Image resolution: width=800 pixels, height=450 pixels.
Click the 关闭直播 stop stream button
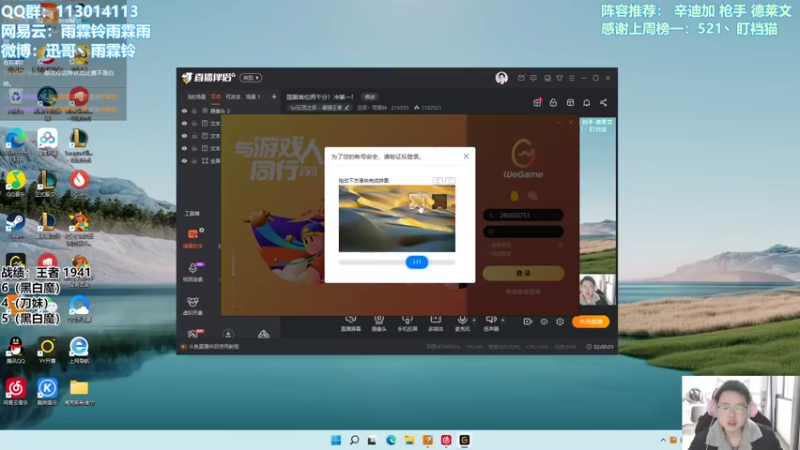[x=591, y=321]
